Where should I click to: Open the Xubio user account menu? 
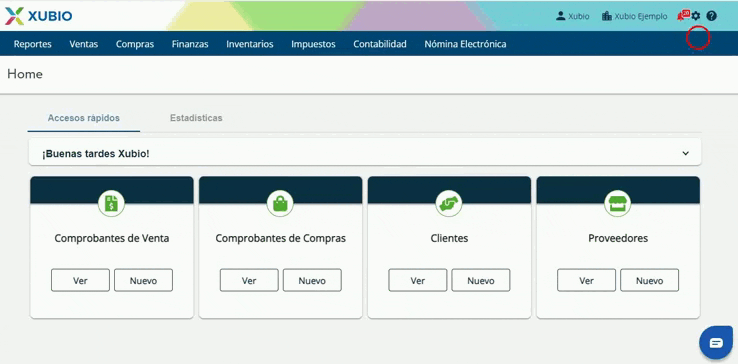pos(572,16)
